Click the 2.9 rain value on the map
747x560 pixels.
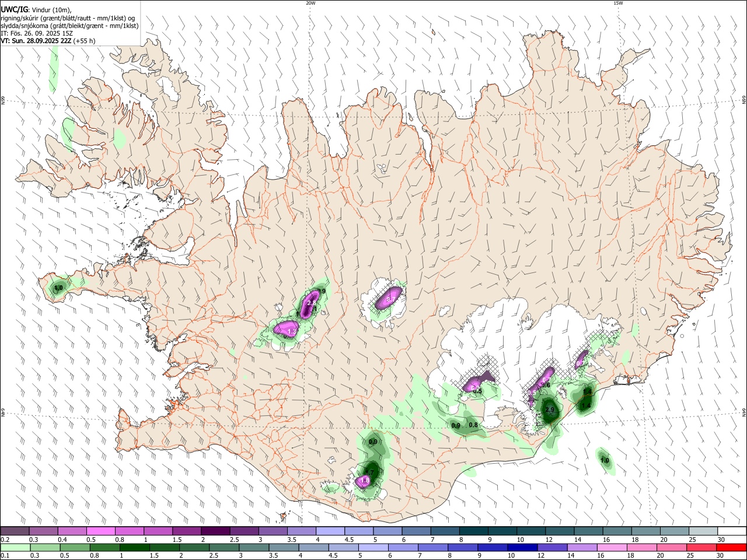[550, 410]
